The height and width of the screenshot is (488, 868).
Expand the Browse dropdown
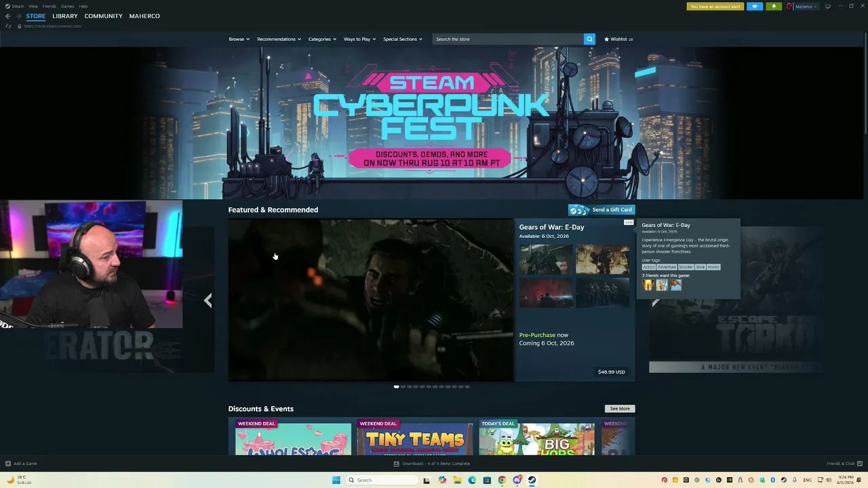tap(239, 39)
